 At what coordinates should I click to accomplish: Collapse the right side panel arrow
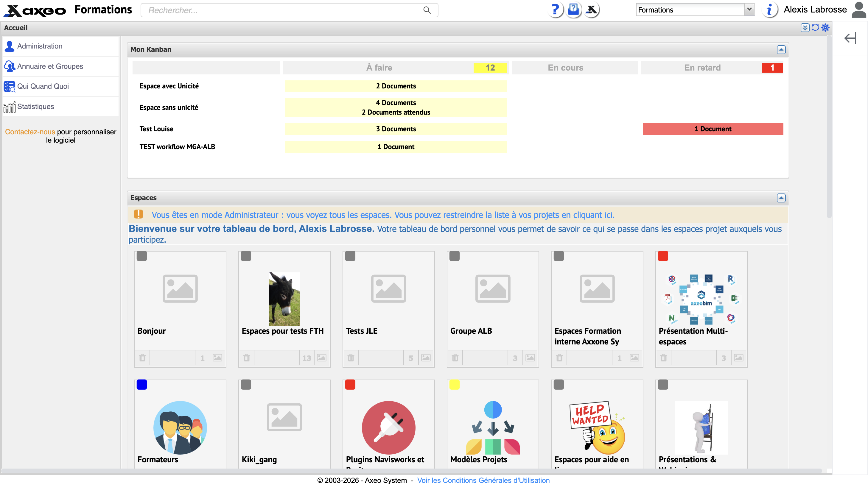850,38
